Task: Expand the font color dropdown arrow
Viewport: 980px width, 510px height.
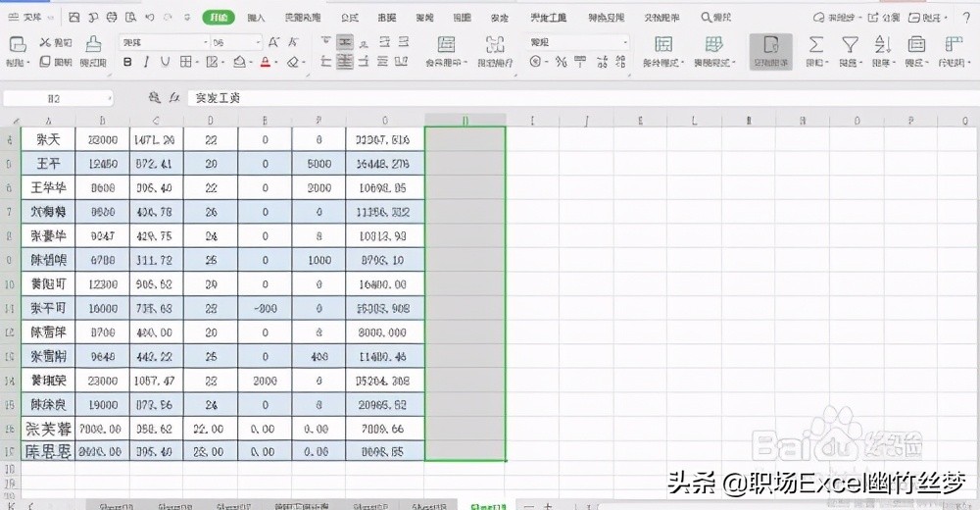Action: click(275, 63)
